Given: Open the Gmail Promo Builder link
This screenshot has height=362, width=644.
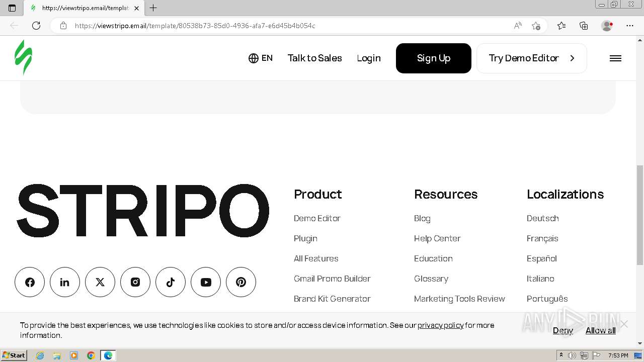Looking at the screenshot, I should (332, 279).
